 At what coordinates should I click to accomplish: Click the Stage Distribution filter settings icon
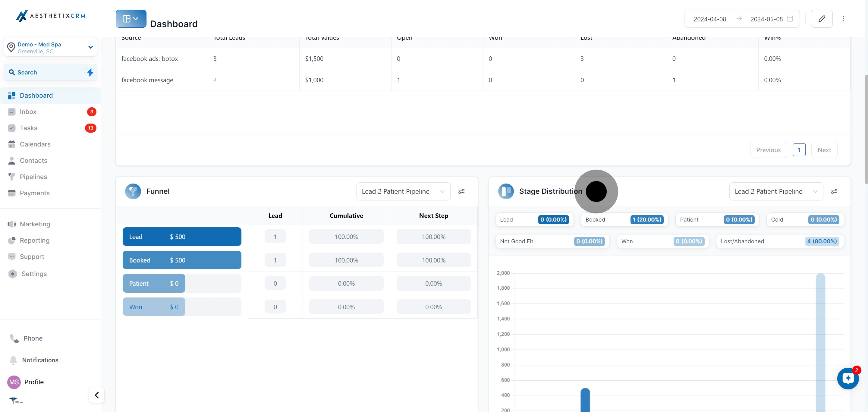tap(834, 191)
